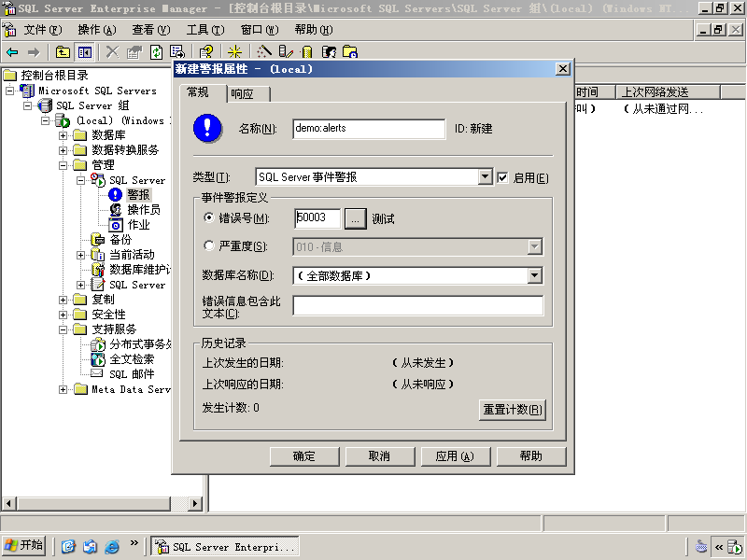Click the delete X toolbar icon
Viewport: 747px width, 560px height.
[112, 52]
